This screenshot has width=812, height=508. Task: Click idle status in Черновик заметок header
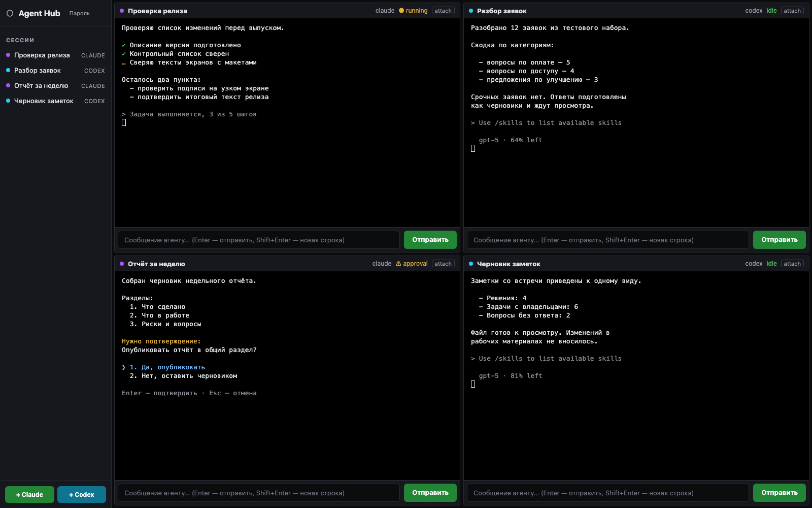pos(771,264)
